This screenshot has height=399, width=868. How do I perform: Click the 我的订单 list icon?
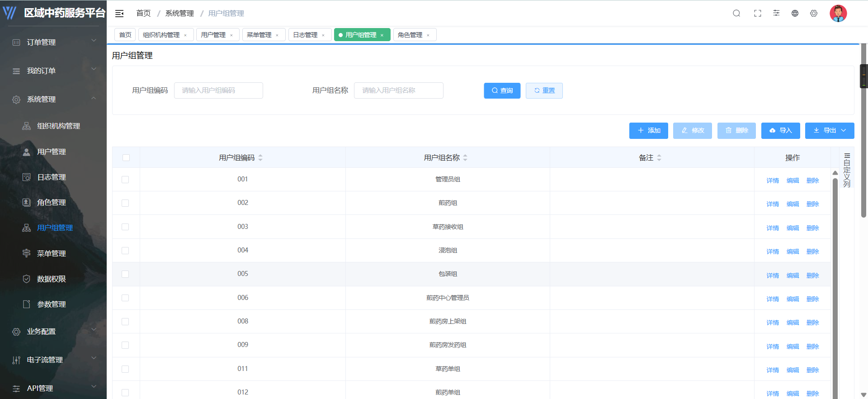pyautogui.click(x=16, y=71)
